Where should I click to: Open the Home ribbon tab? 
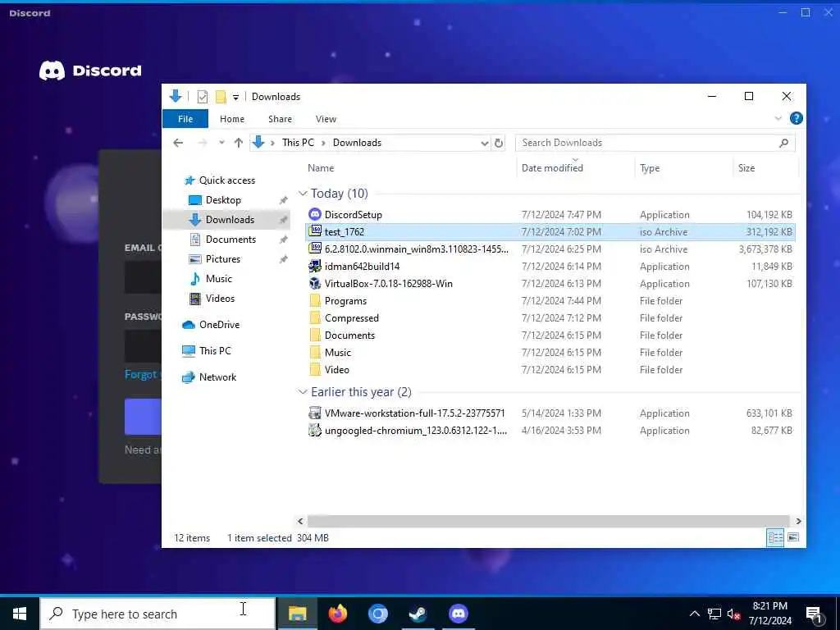[232, 119]
